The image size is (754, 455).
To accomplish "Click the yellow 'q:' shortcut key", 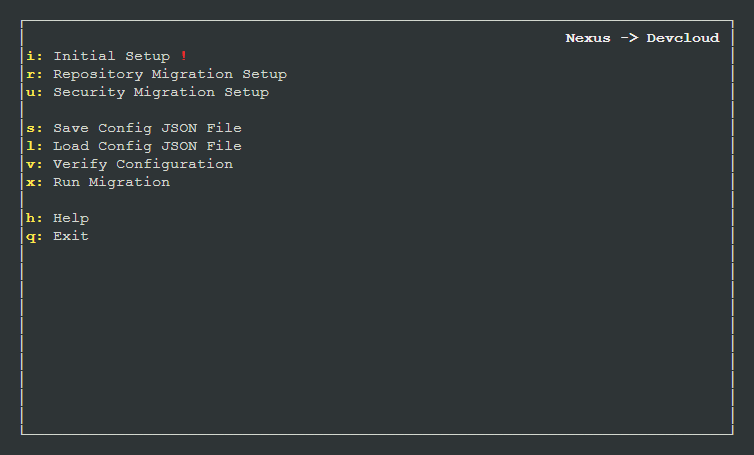I will click(x=33, y=236).
